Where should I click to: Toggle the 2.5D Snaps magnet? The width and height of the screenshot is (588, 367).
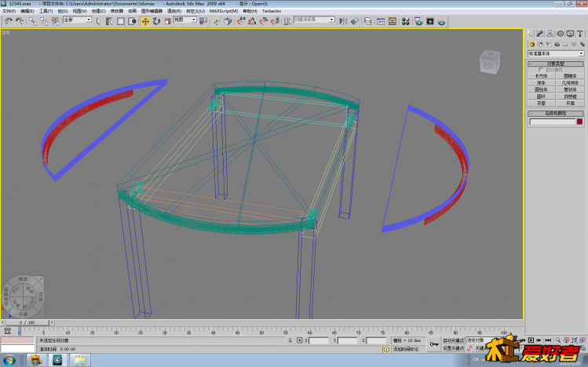pos(241,21)
